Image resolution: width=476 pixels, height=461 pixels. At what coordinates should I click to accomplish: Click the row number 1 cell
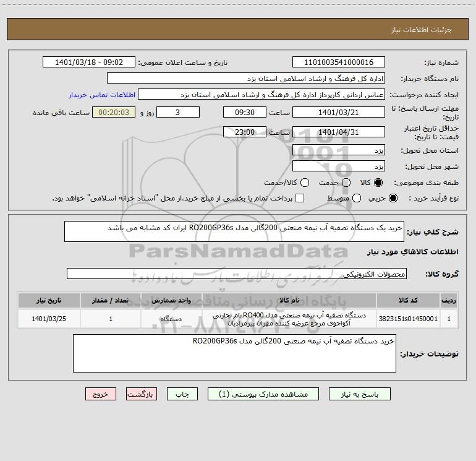[x=449, y=319]
